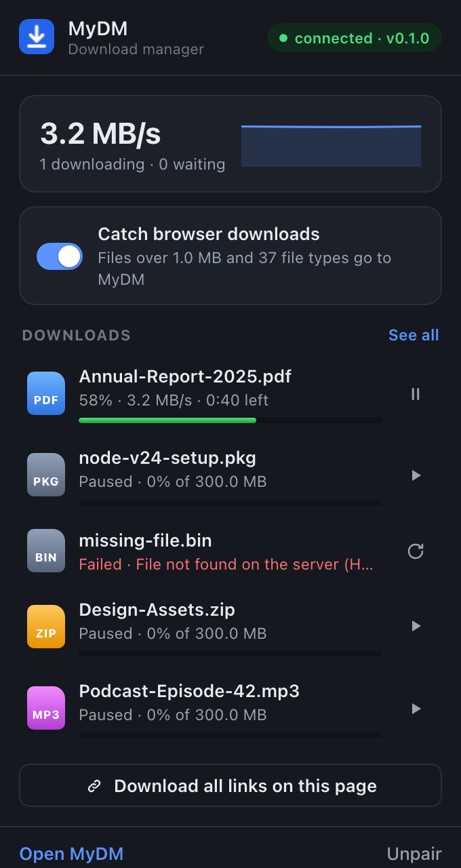Click the Open MyDM link

point(71,854)
